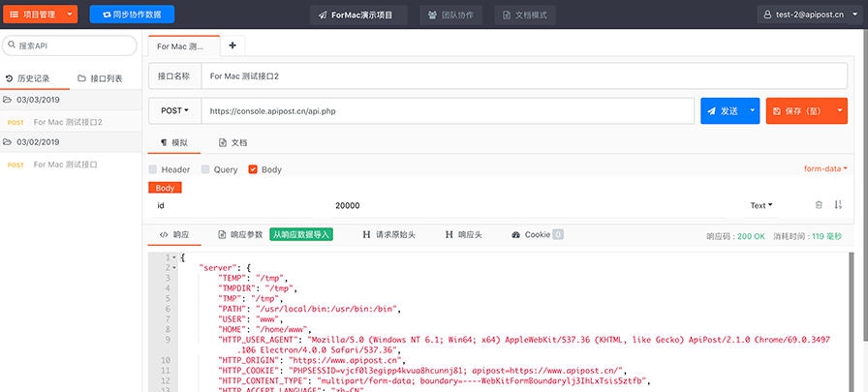Click the "HTTP_ORIGIN" line in the response

click(312, 360)
